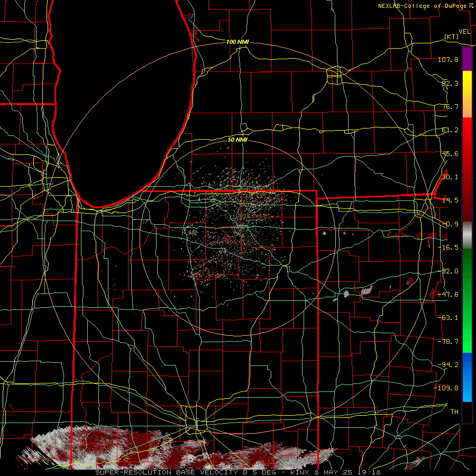Click the 0.5 DEG elevation text
Viewport: 476px width, 476px height.
(259, 472)
